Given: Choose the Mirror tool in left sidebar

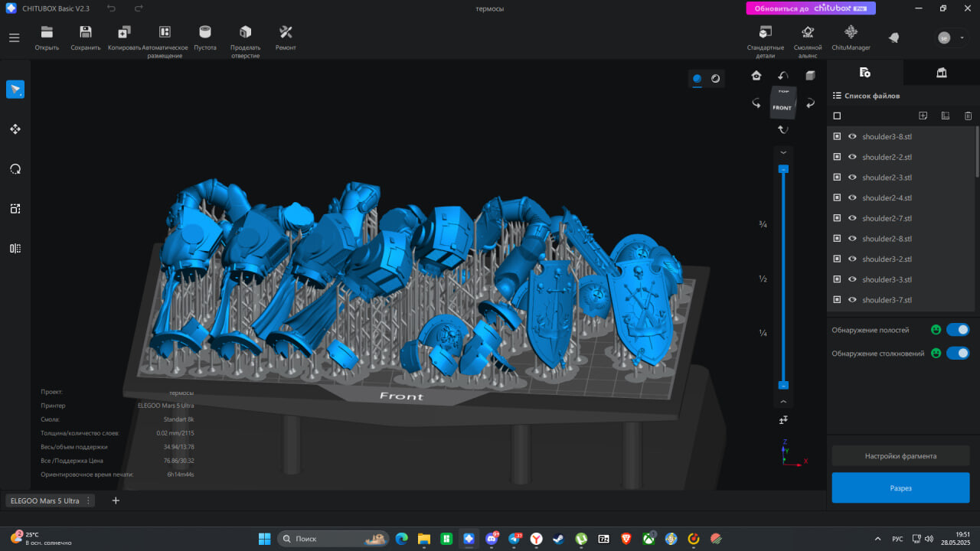Looking at the screenshot, I should point(15,248).
